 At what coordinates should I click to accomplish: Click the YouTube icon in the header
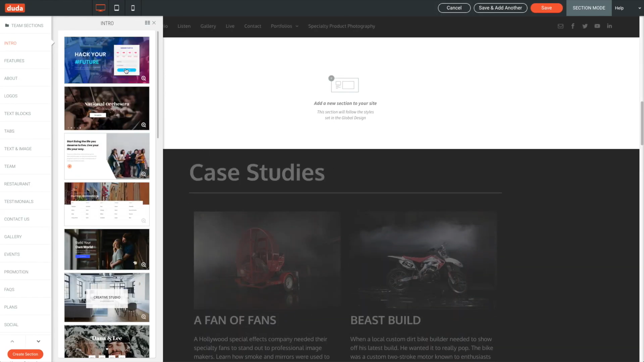[597, 26]
